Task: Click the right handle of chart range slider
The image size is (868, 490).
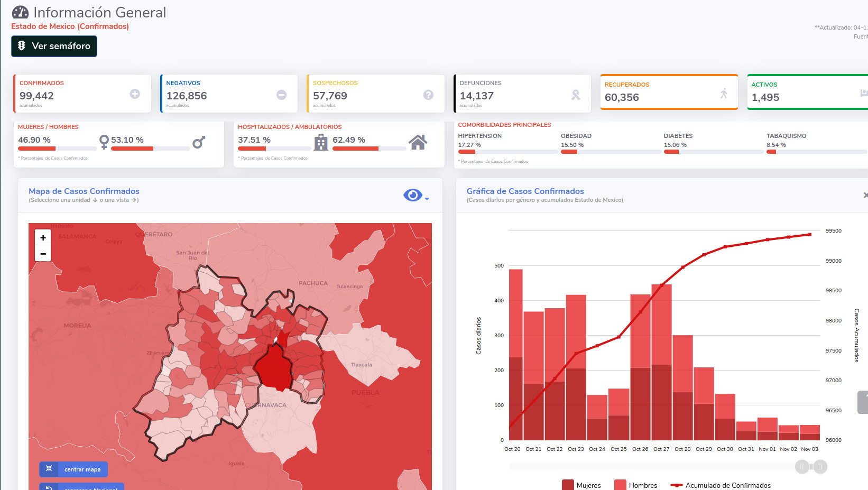Action: pyautogui.click(x=820, y=467)
